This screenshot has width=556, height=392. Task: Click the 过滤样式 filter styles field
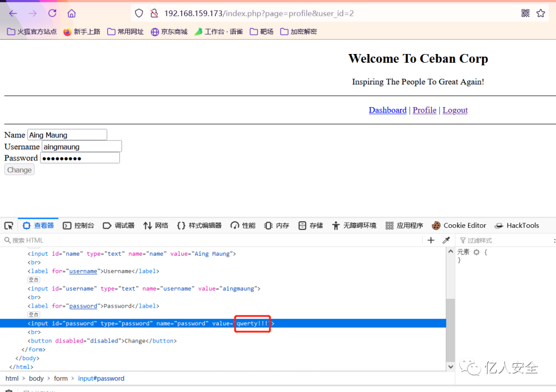(506, 241)
